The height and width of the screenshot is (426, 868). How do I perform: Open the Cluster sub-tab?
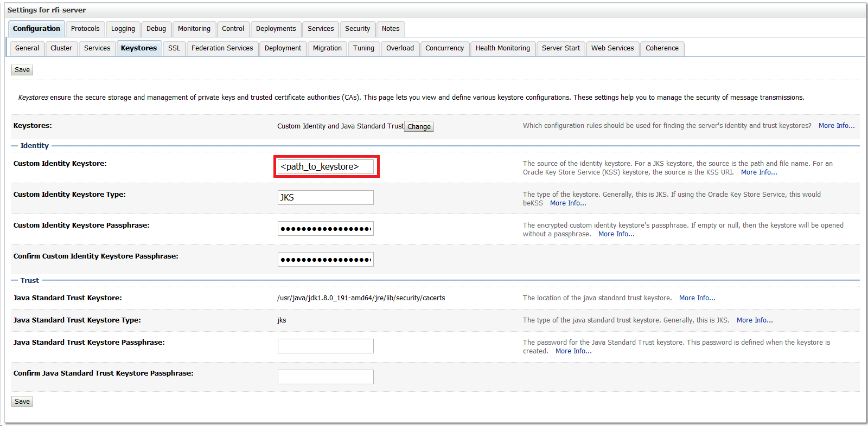[61, 48]
